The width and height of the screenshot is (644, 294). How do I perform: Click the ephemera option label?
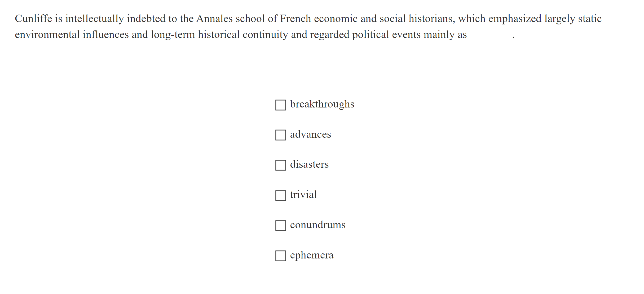(312, 255)
